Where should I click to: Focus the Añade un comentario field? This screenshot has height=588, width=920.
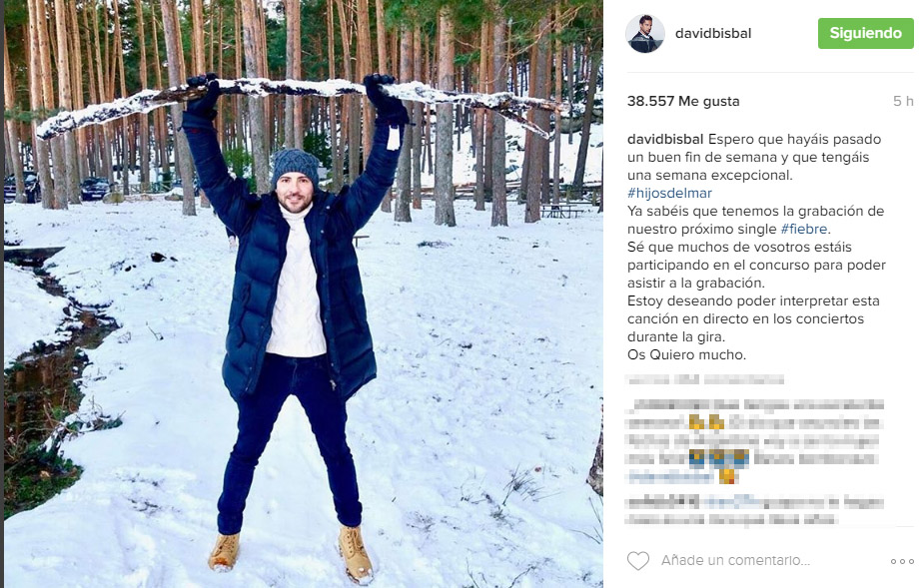735,560
